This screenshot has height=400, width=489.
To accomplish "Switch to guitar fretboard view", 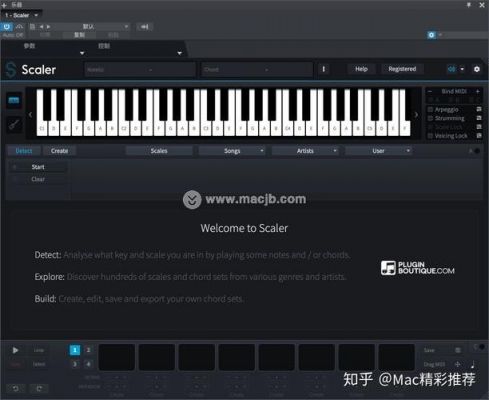I will 14,124.
